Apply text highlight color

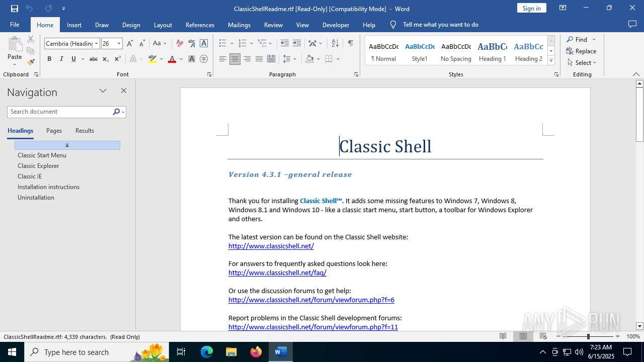click(152, 59)
